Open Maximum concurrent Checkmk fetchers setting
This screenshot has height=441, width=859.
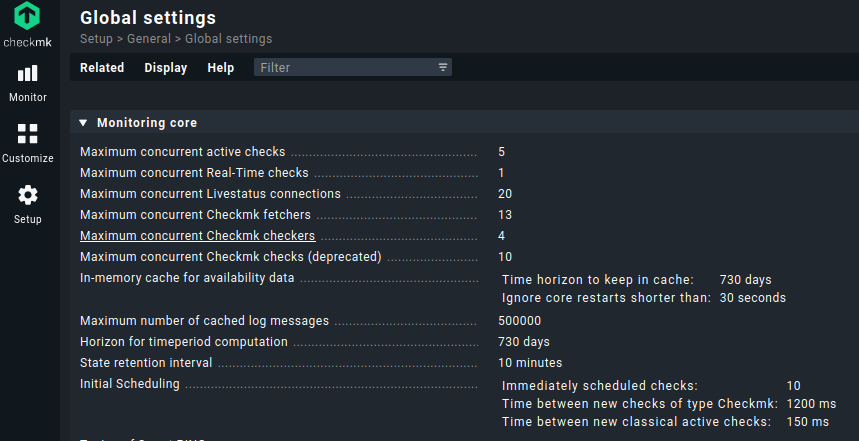click(195, 215)
